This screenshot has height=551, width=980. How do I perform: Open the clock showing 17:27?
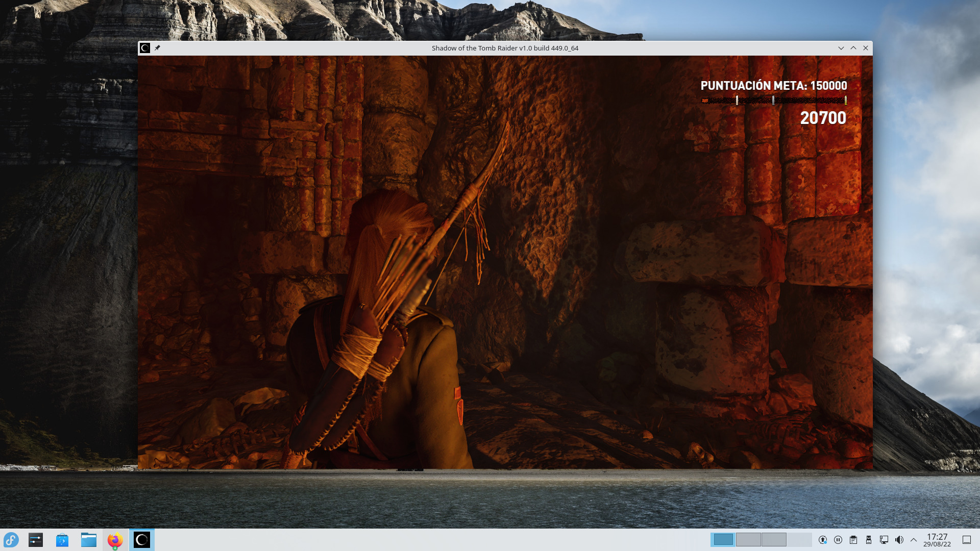click(937, 540)
